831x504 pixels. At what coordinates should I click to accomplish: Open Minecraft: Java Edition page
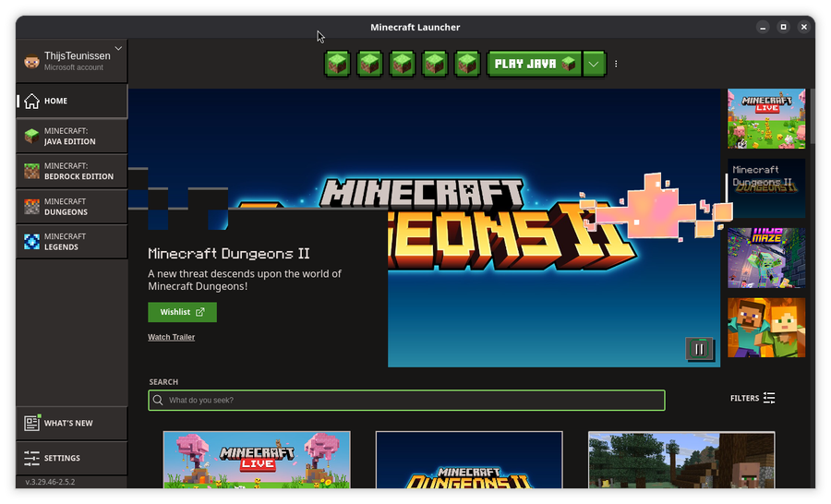pos(71,137)
